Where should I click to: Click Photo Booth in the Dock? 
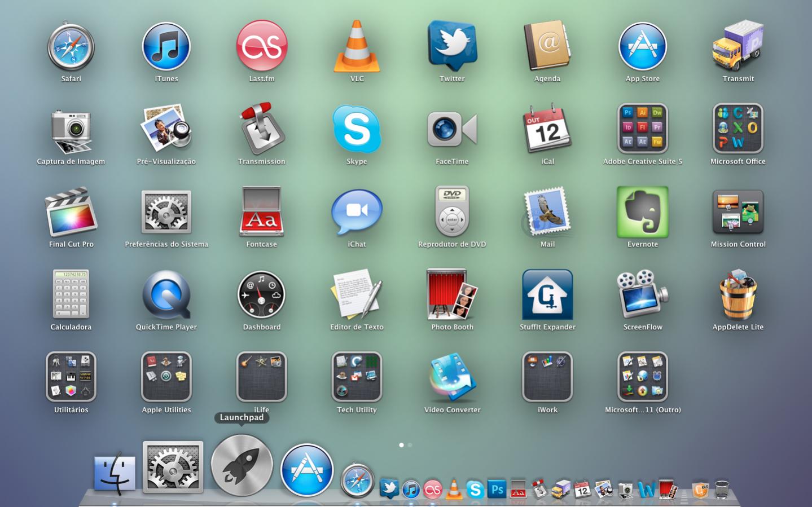pos(668,489)
